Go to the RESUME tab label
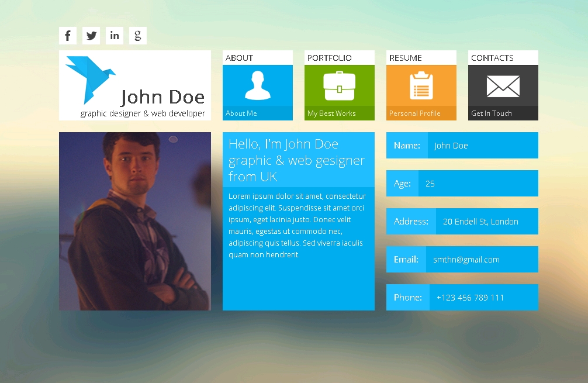 pyautogui.click(x=406, y=58)
